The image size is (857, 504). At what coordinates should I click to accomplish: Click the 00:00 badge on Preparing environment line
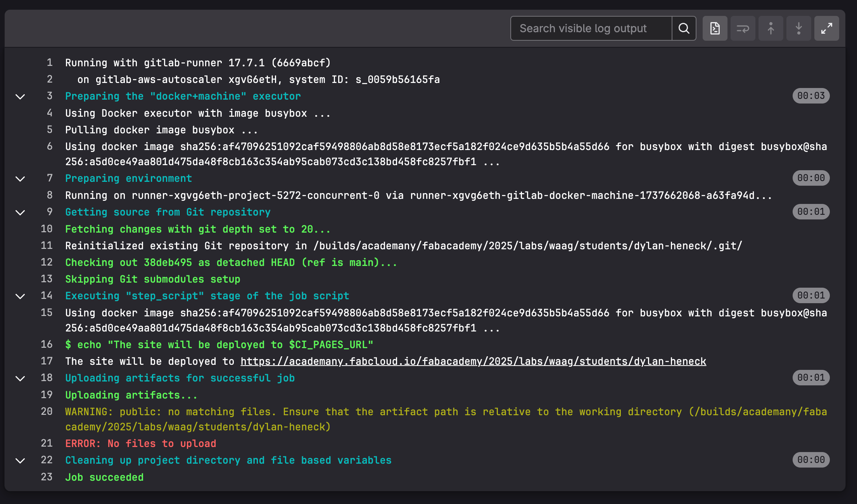point(811,178)
